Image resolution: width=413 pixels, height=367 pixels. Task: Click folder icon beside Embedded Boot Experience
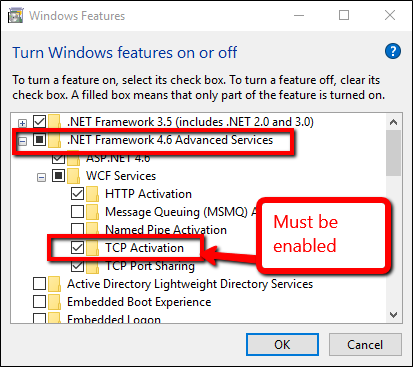click(54, 302)
